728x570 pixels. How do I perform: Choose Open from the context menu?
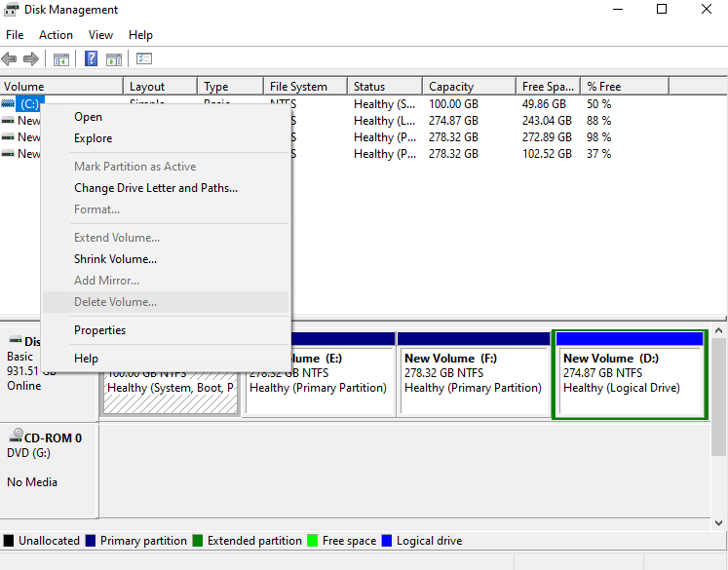pos(166,117)
